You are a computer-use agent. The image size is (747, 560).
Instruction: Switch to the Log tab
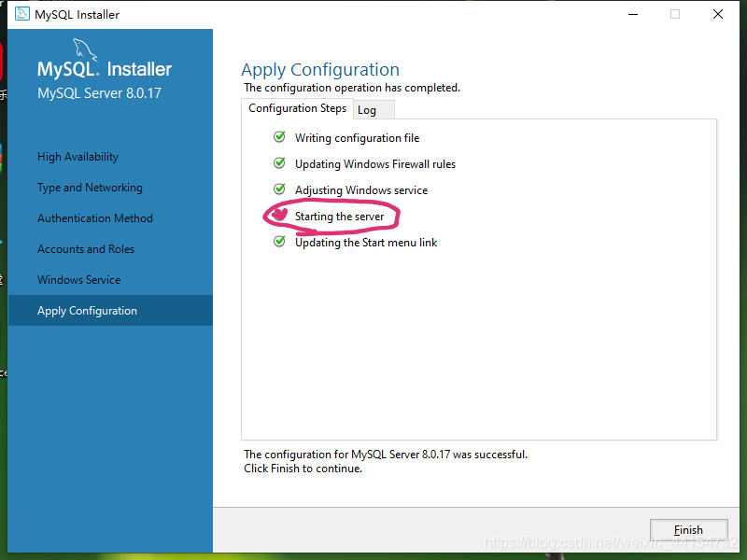click(x=374, y=110)
